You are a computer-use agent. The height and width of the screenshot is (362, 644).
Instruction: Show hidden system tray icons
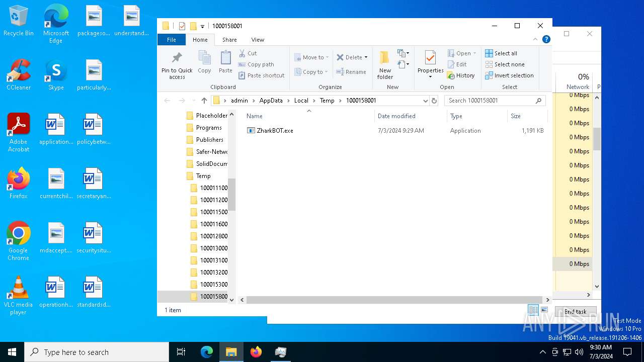(x=542, y=352)
